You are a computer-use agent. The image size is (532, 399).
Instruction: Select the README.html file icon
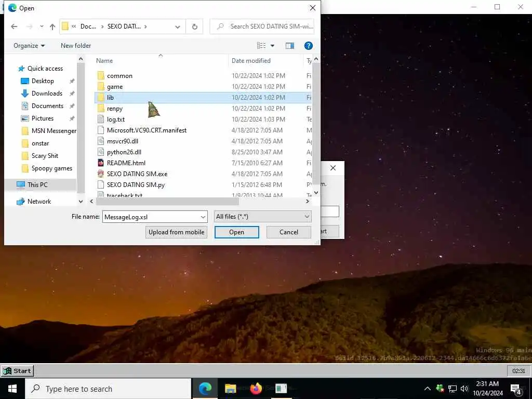coord(101,163)
